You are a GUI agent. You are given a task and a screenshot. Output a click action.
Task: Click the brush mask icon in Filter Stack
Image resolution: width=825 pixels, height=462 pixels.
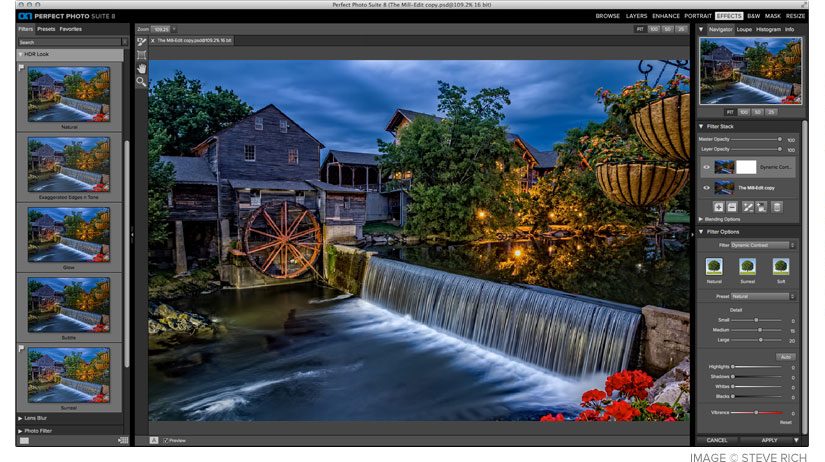click(x=748, y=207)
